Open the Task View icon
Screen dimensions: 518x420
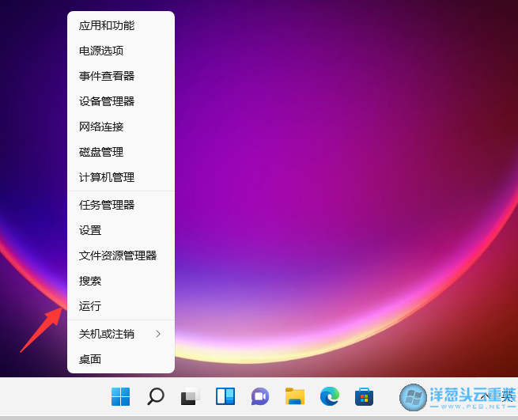pos(191,396)
